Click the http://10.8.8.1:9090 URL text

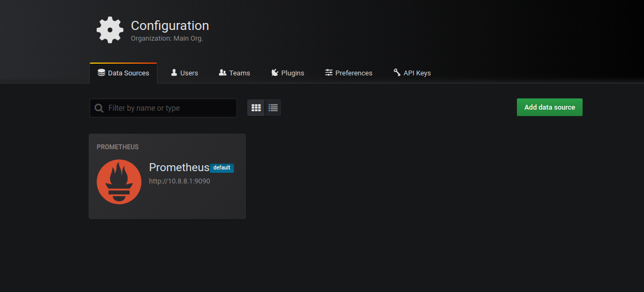pyautogui.click(x=179, y=181)
